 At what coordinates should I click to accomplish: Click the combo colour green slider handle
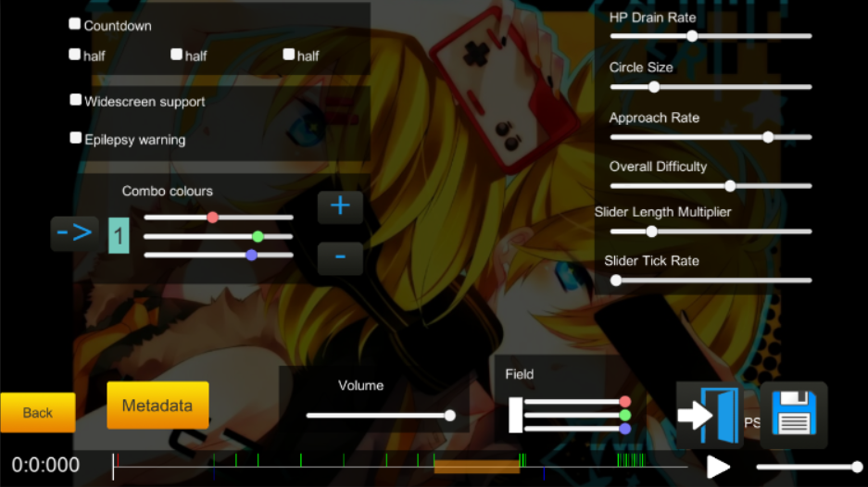[258, 237]
